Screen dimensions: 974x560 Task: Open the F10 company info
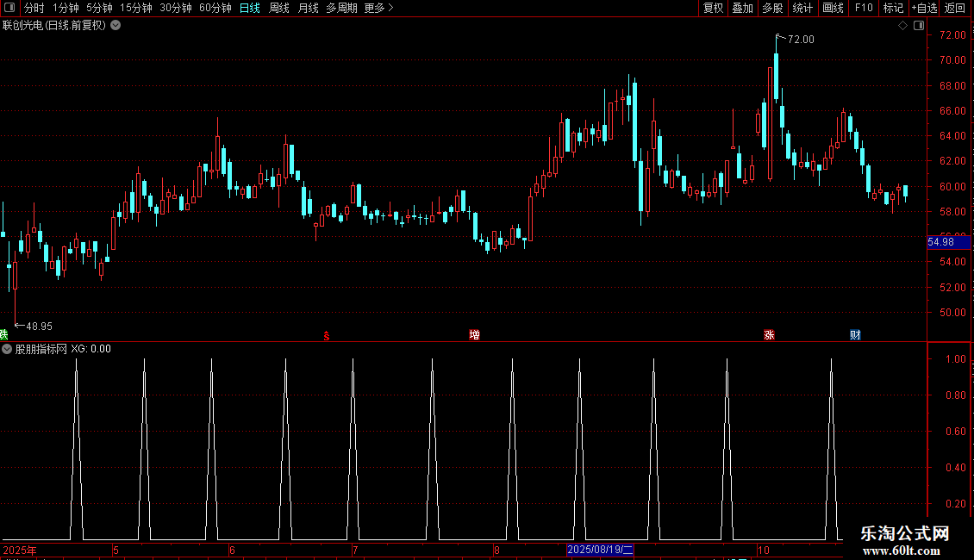[864, 8]
